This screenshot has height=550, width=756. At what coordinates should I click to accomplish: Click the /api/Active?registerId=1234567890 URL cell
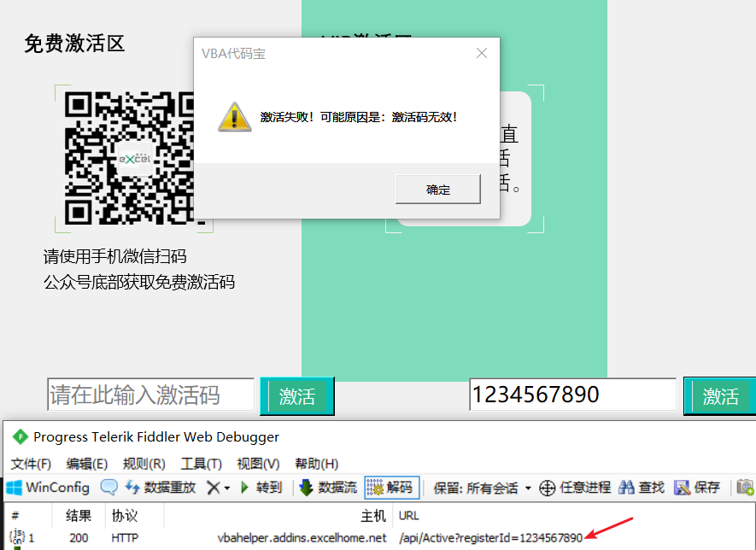click(x=491, y=537)
